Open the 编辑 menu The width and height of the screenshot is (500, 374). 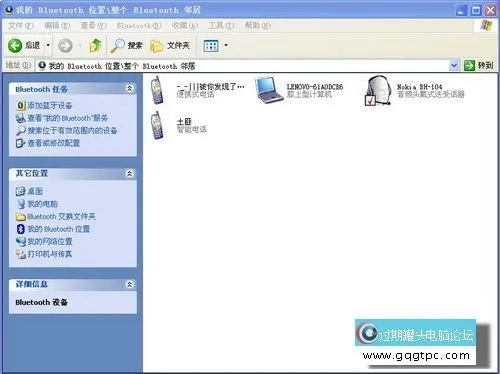pos(57,25)
